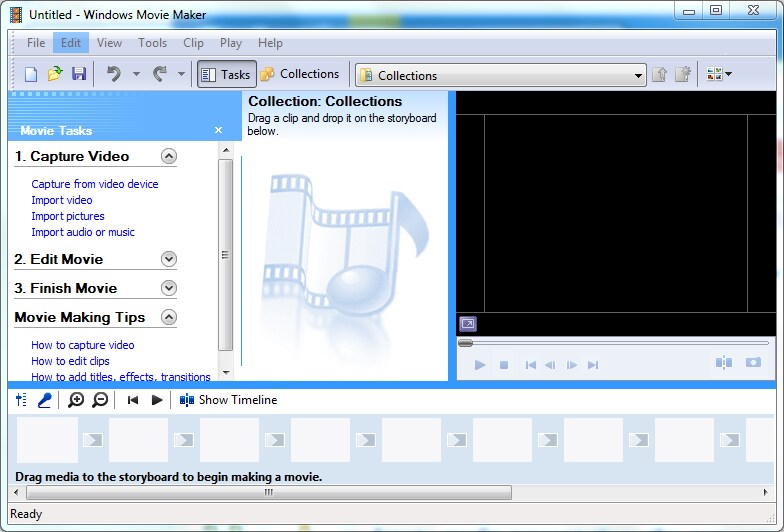Close the Movie Tasks pane
784x532 pixels.
tap(218, 130)
